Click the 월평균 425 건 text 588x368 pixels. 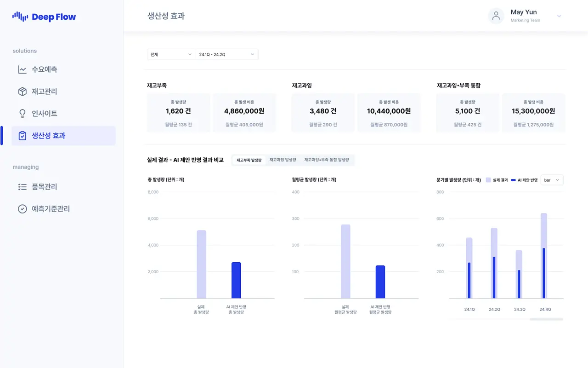click(x=468, y=125)
